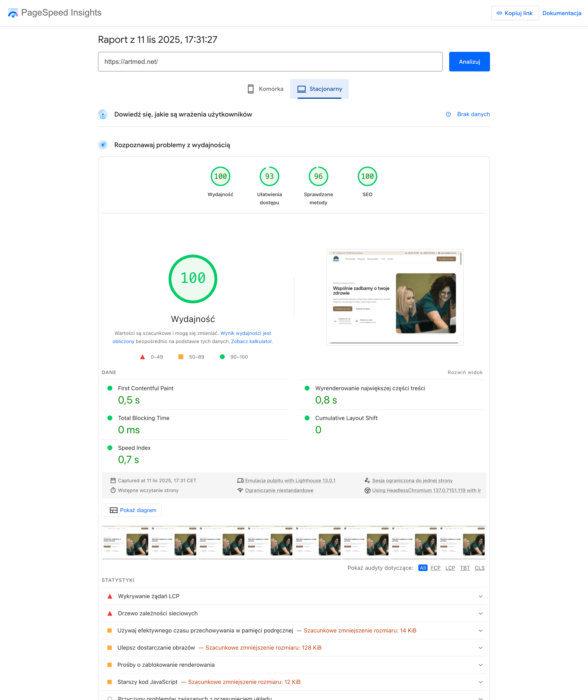588x700 pixels.
Task: Click the PageSpeed Insights logo icon
Action: pos(13,13)
